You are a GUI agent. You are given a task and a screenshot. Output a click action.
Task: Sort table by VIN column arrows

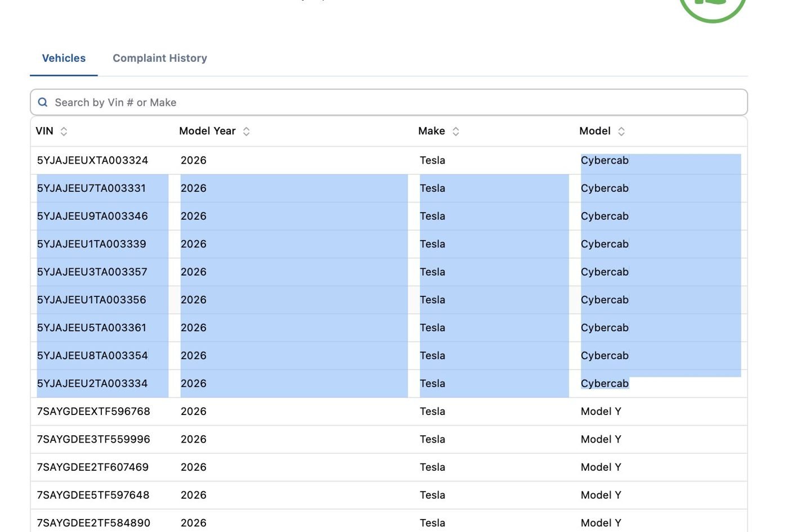pyautogui.click(x=64, y=131)
